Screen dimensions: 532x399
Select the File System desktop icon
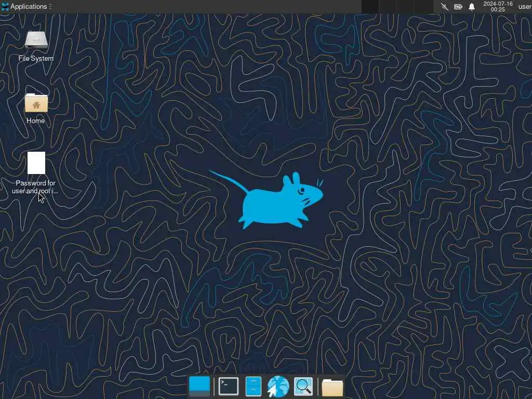click(x=36, y=46)
